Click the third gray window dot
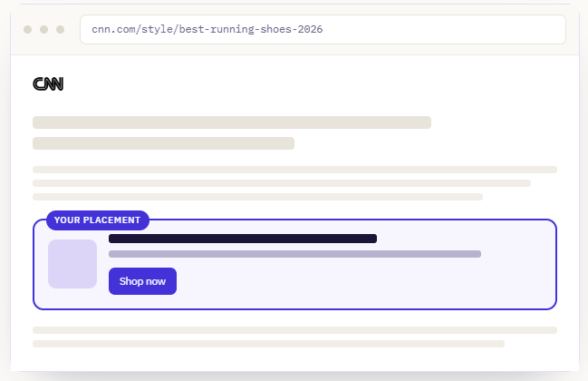Screen dimensions: 588x381 pyautogui.click(x=60, y=29)
